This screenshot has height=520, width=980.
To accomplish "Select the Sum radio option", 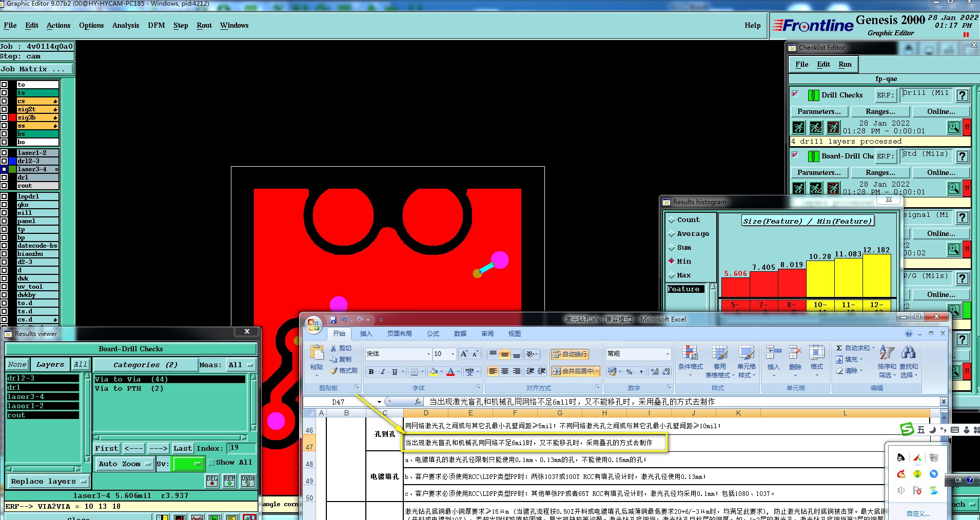I will coord(671,248).
